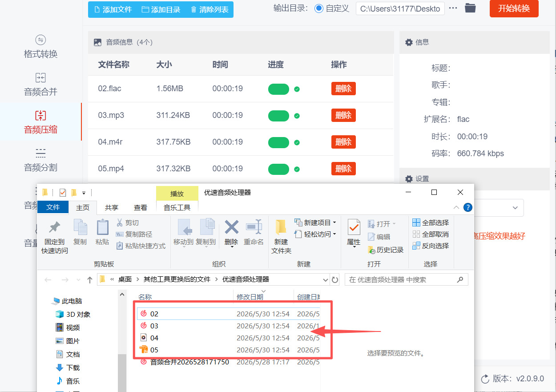Delete 05.mp4 from the audio list
Screen dimensions: 556x392
(x=343, y=169)
